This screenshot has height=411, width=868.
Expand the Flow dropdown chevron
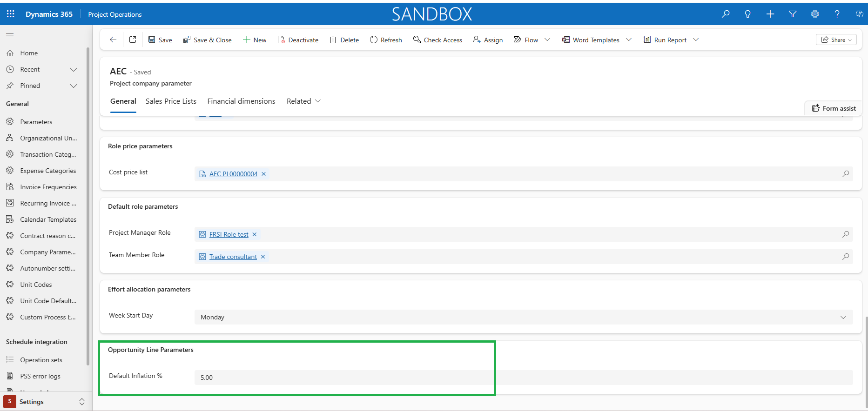(547, 40)
